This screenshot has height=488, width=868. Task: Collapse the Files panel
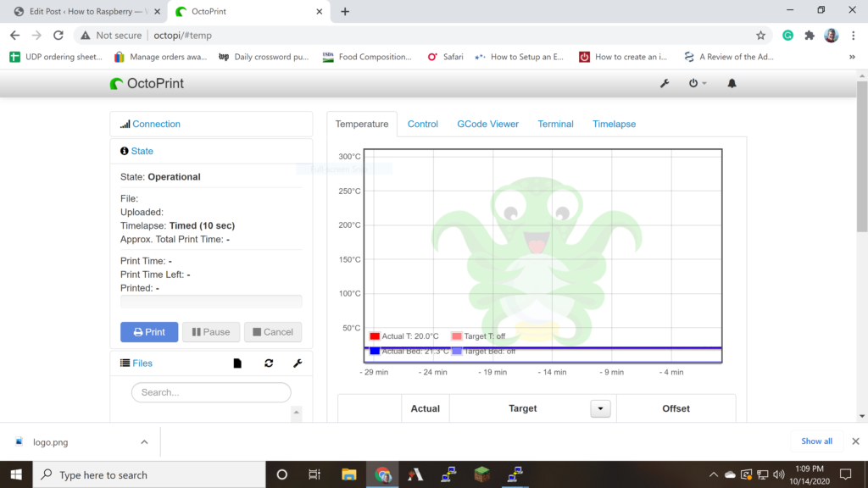click(x=142, y=363)
